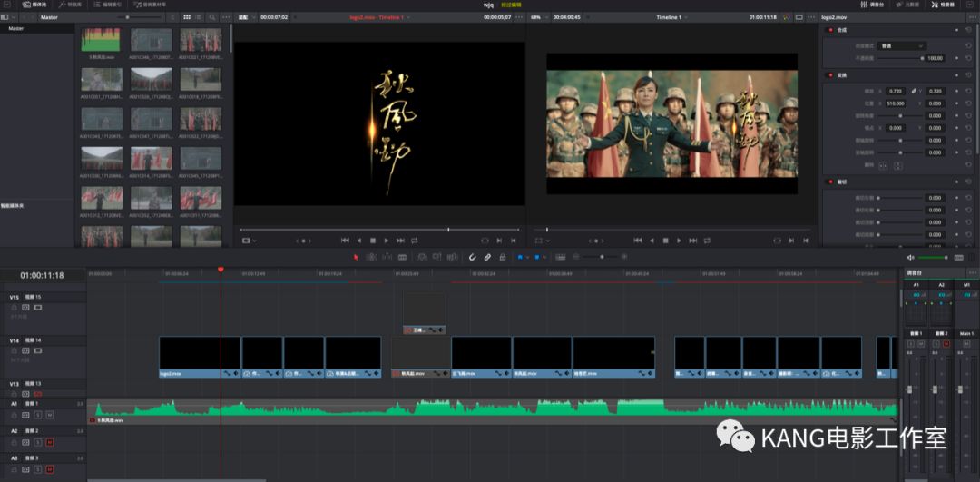The width and height of the screenshot is (980, 482).
Task: Lock video track V14
Action: tap(15, 350)
